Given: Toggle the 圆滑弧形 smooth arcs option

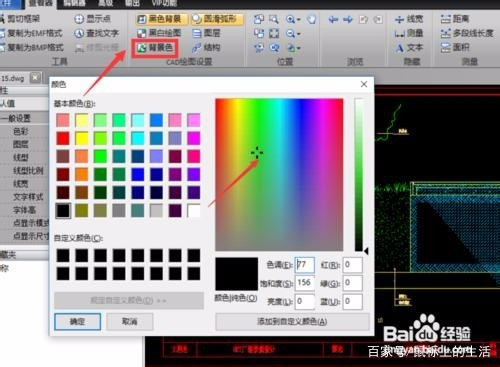Looking at the screenshot, I should tap(216, 19).
